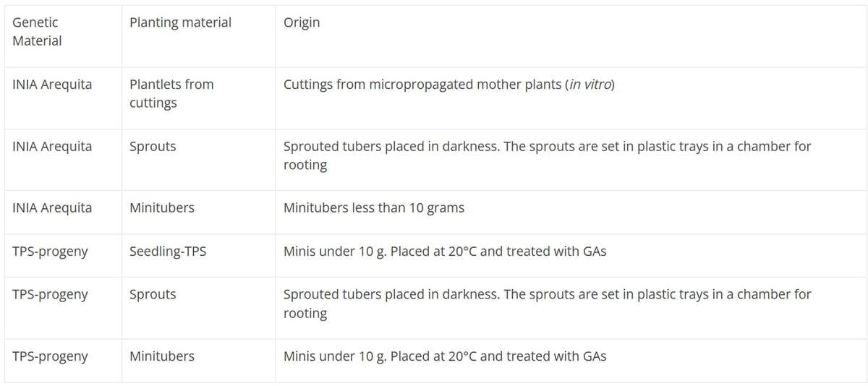Image resolution: width=868 pixels, height=386 pixels.
Task: Select INIA Arequita cell in its Sprouts row
Action: [x=52, y=147]
